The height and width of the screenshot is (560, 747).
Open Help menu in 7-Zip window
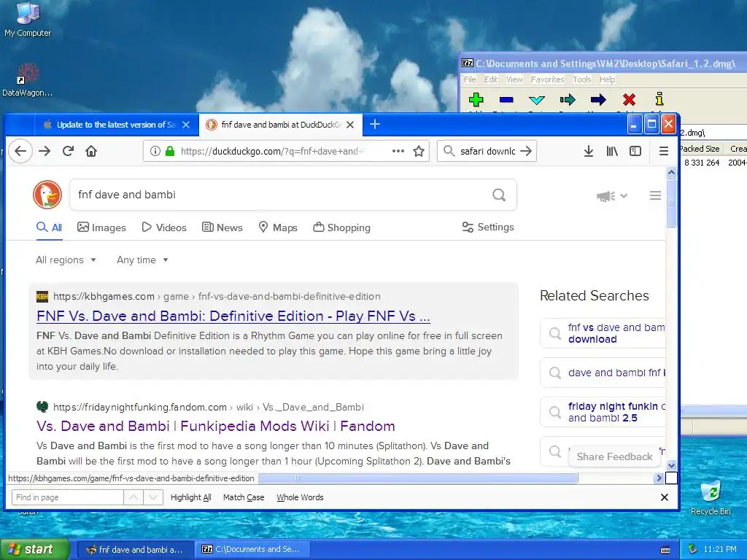tap(607, 79)
